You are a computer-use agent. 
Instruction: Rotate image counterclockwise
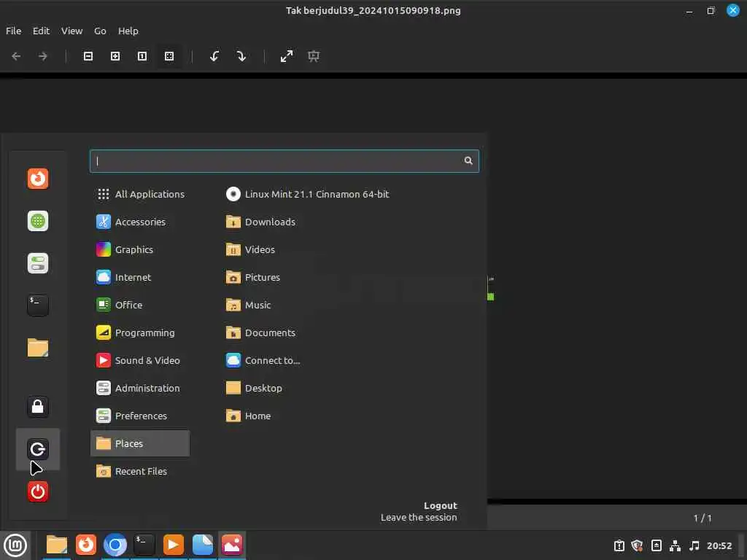214,56
